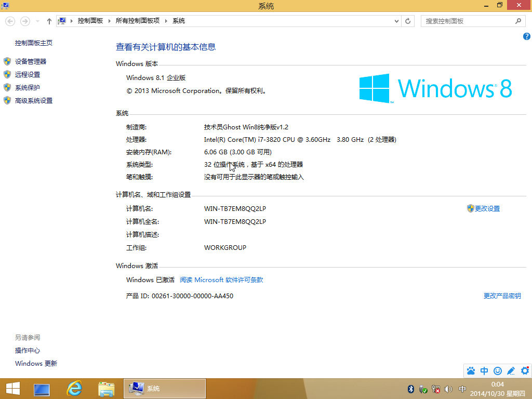
Task: Click the Back navigation arrow
Action: (10, 21)
